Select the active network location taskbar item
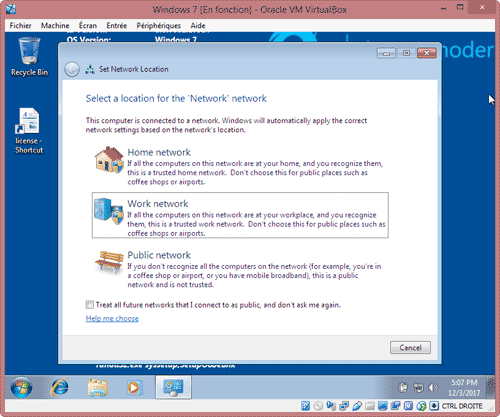Screen dimensions: 500x417 click(173, 387)
